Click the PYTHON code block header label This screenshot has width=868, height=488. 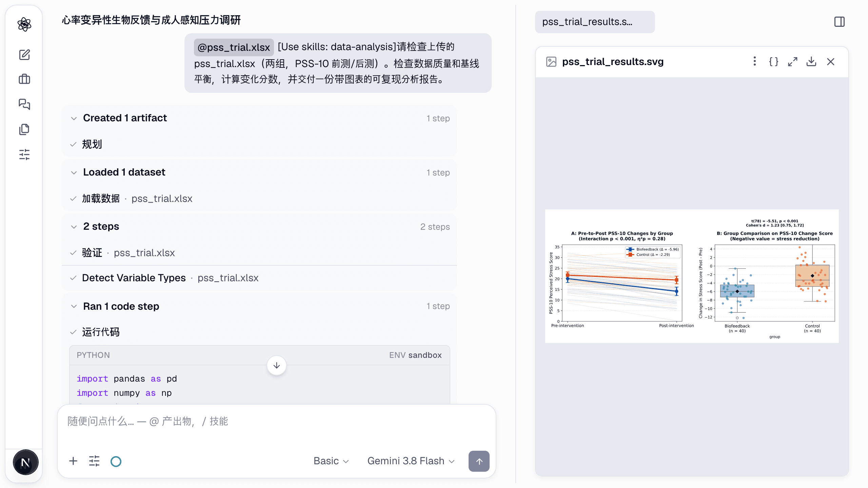[93, 355]
